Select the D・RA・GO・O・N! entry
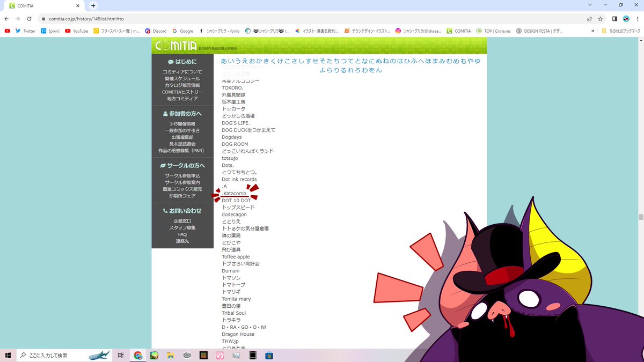This screenshot has width=644, height=362. (x=244, y=327)
